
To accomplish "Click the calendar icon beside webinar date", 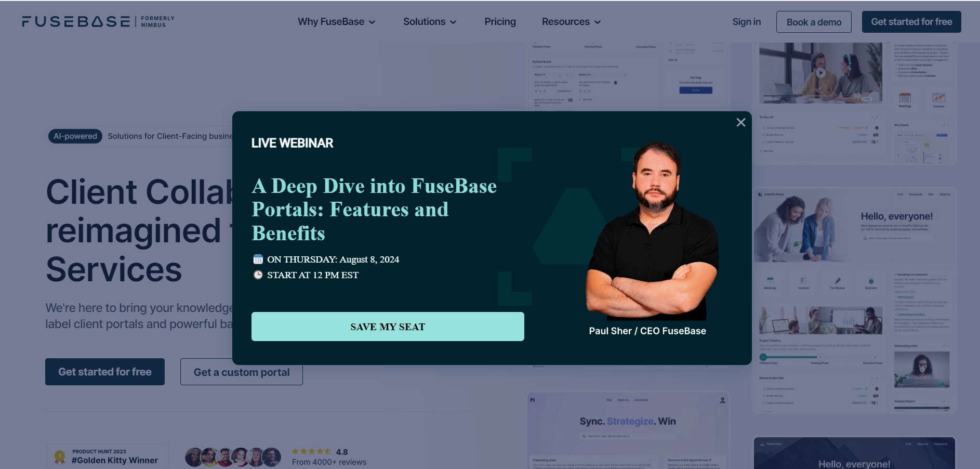I will pyautogui.click(x=258, y=259).
